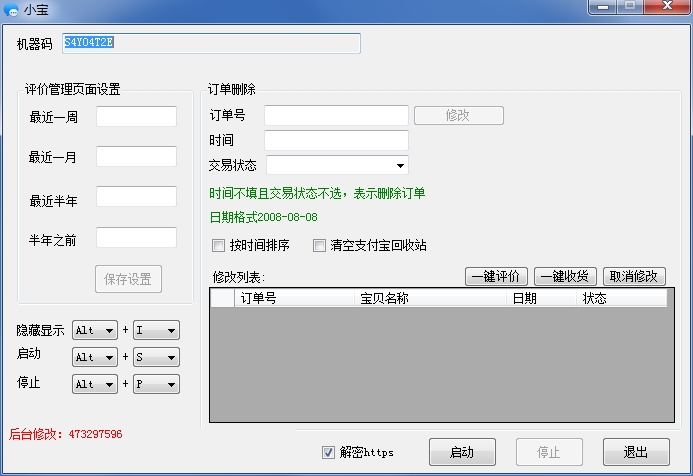
Task: Click the 最近一周 input field
Action: click(136, 116)
